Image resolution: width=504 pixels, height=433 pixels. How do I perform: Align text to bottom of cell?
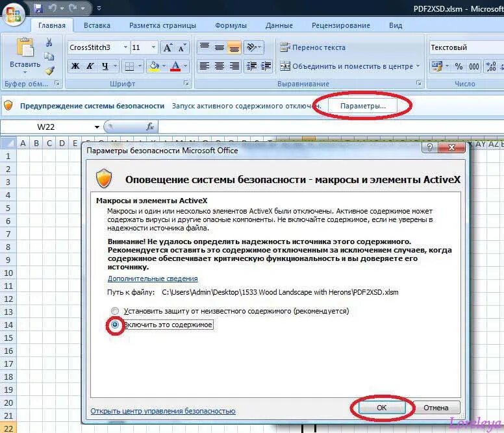234,47
